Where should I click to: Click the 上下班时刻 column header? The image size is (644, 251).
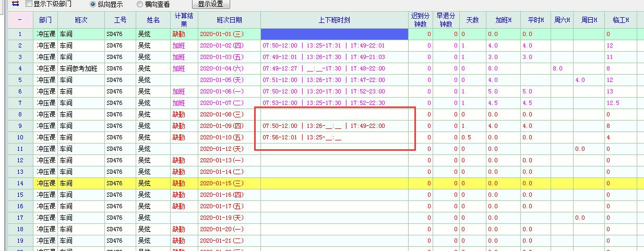(x=334, y=20)
